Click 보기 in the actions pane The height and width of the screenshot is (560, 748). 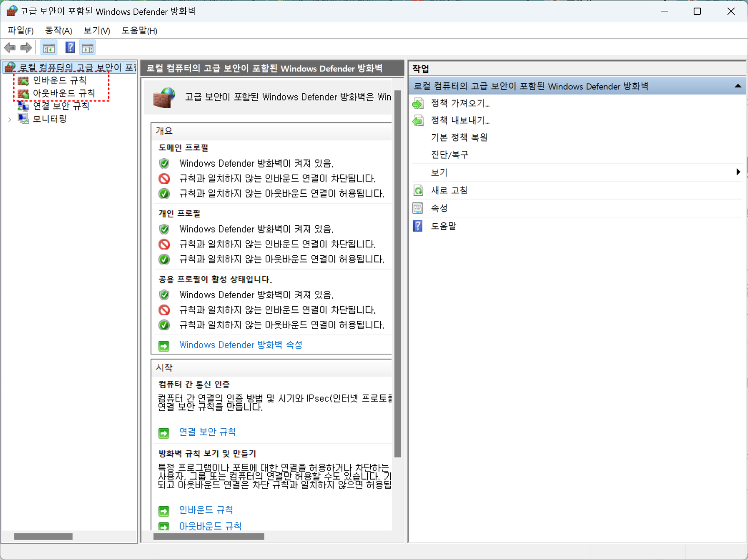point(439,172)
